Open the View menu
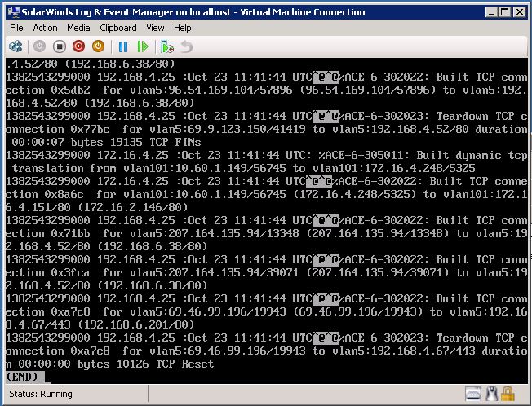Viewport: 532px width, 406px height. tap(155, 28)
